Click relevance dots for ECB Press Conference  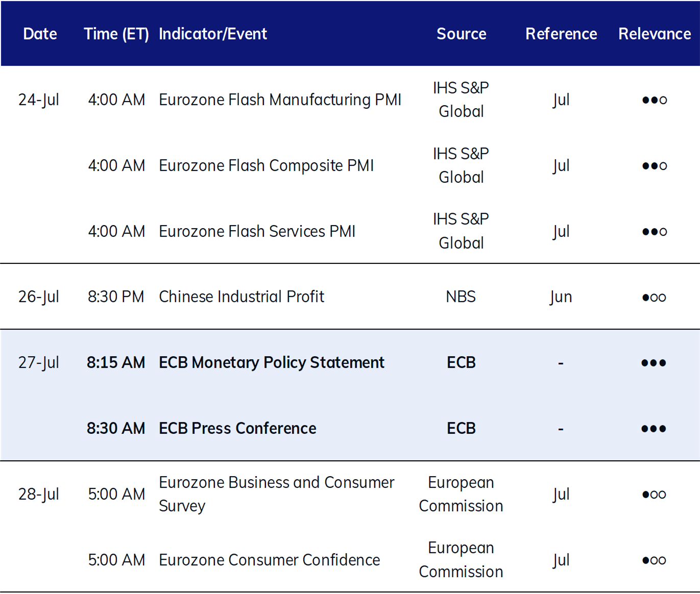point(654,429)
